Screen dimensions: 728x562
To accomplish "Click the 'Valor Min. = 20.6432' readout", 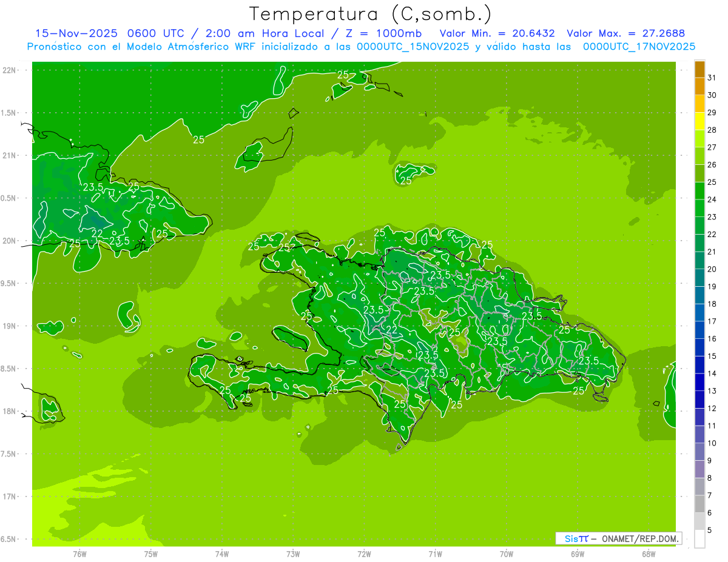I will [497, 33].
